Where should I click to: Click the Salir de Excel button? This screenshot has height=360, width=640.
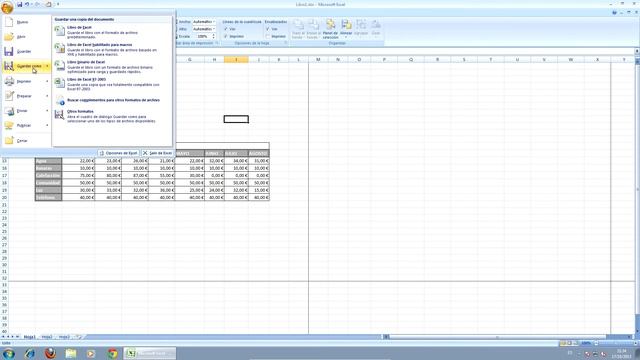click(x=158, y=153)
